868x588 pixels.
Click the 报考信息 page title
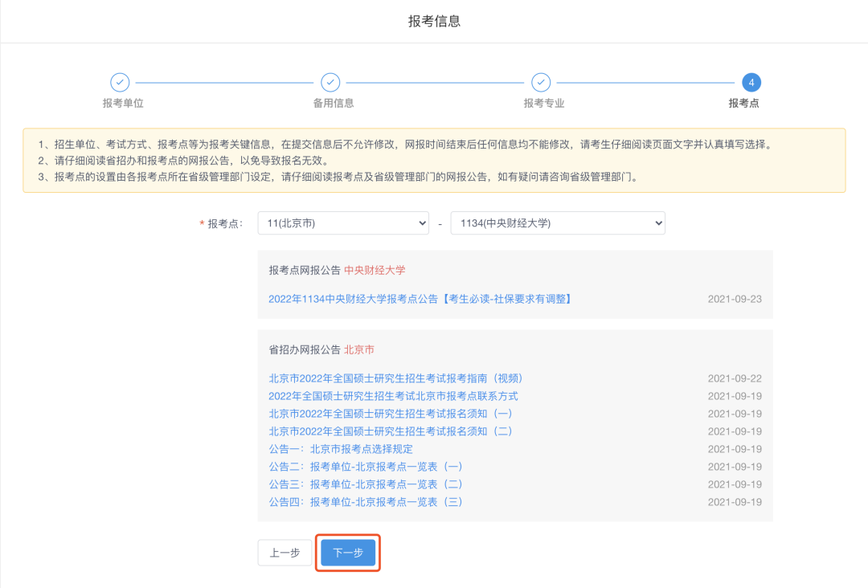coord(434,21)
